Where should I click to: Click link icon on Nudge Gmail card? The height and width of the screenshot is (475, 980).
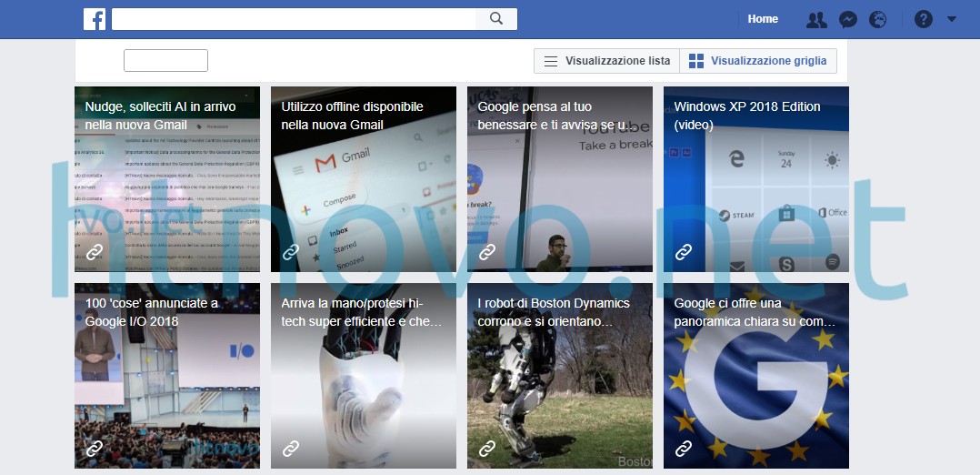95,252
